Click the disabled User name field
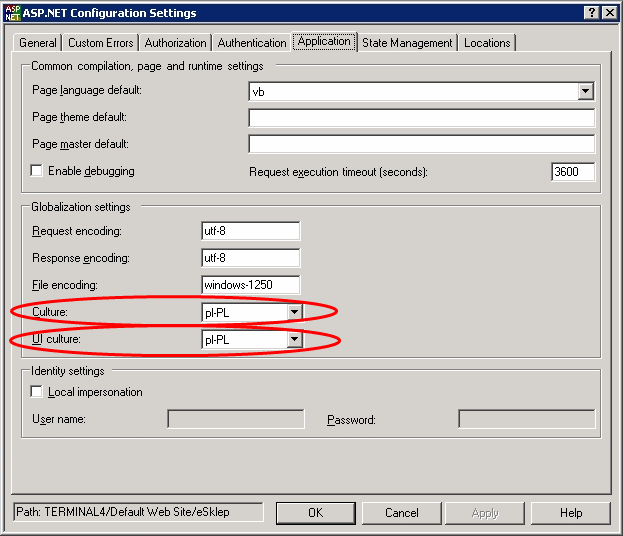 (236, 419)
